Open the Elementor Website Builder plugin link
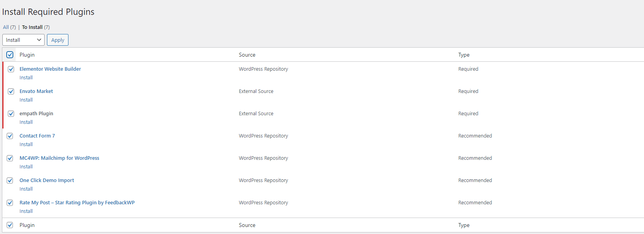The height and width of the screenshot is (234, 644). [x=50, y=69]
